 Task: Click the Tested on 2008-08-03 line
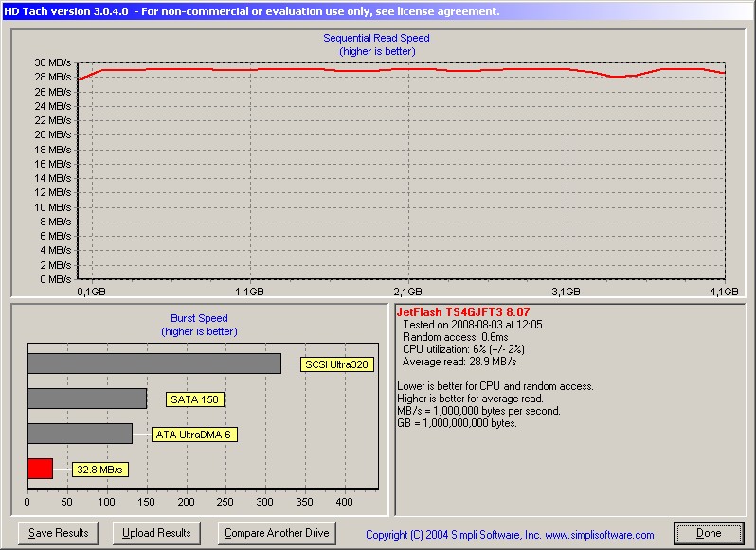(473, 325)
